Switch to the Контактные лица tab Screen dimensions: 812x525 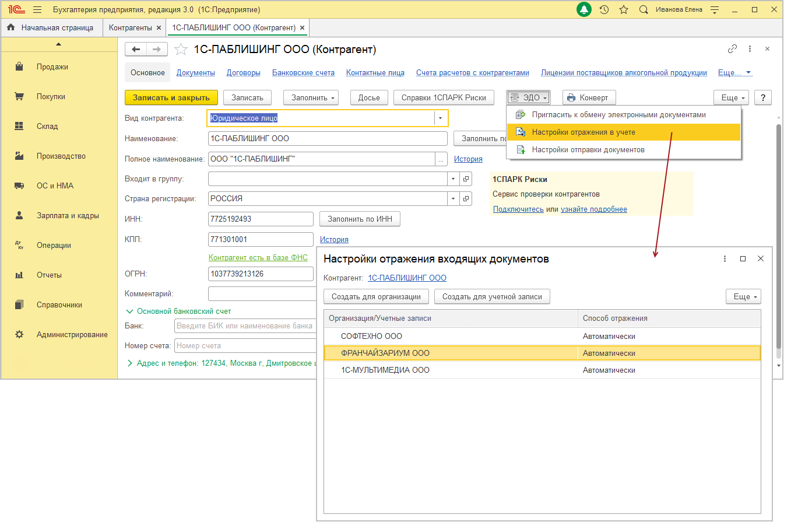point(375,73)
